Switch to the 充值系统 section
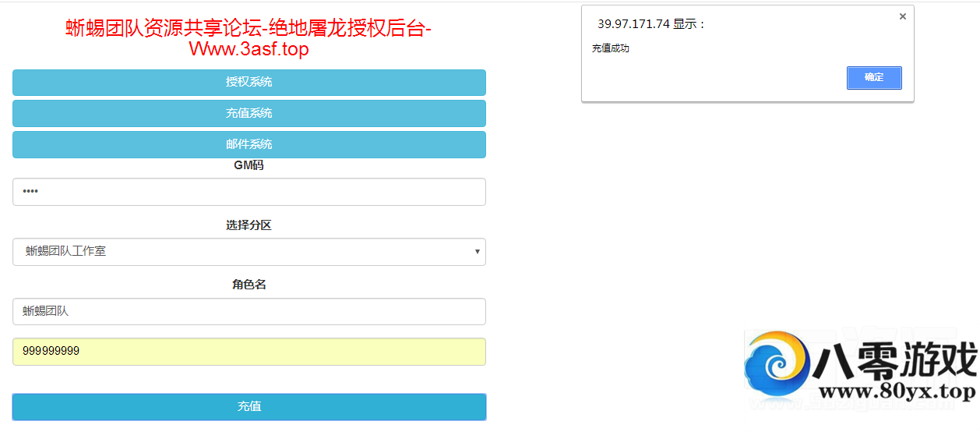Screen dimensions: 980x432 click(249, 113)
